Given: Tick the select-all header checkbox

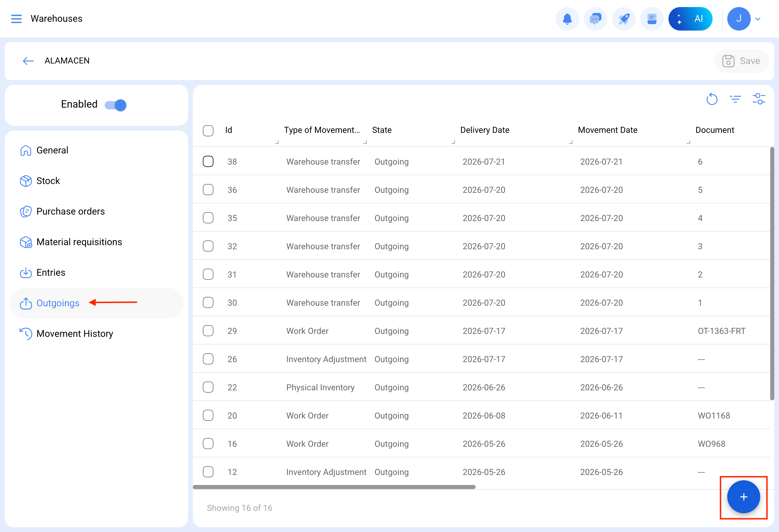Looking at the screenshot, I should click(x=208, y=131).
